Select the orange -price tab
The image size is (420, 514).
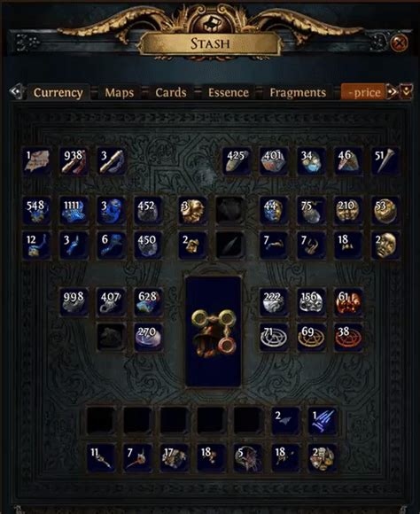point(363,92)
